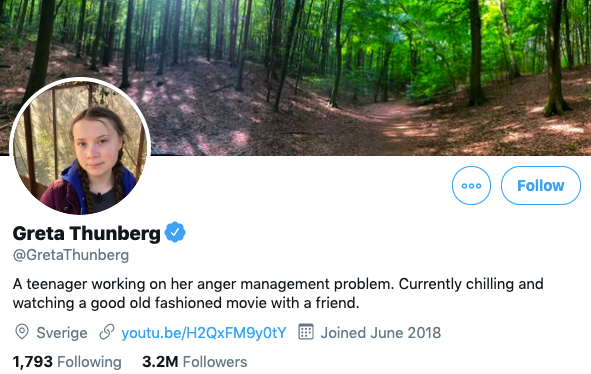Image resolution: width=591 pixels, height=374 pixels.
Task: Click the Greta Thunberg display name
Action: click(87, 233)
